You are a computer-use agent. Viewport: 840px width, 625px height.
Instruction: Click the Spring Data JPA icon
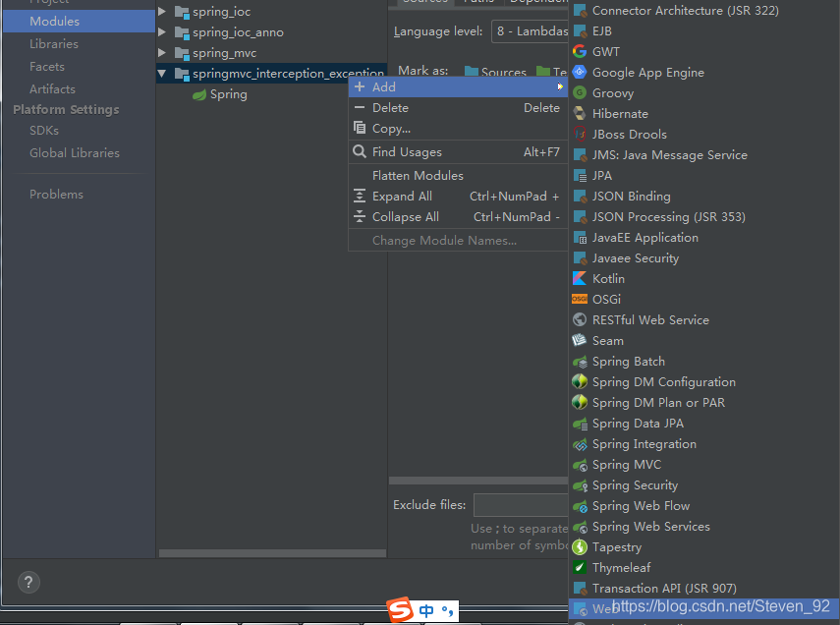click(580, 424)
